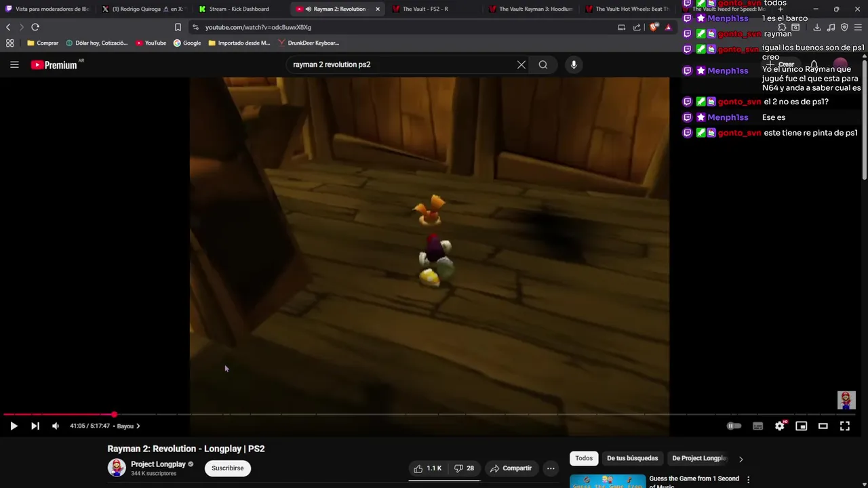Open the browser hamburger main menu
Viewport: 868px width, 488px height.
(x=858, y=27)
